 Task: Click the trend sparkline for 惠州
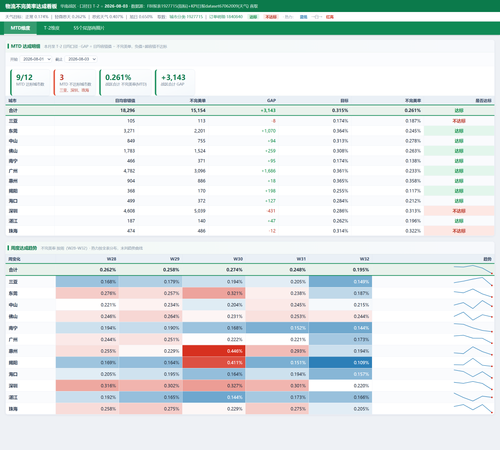(473, 351)
